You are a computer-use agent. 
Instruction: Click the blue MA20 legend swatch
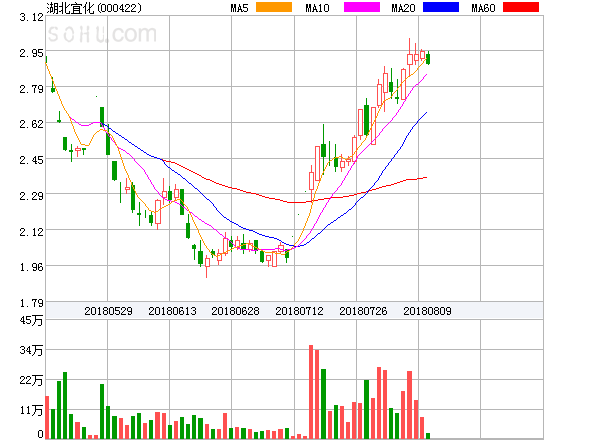pyautogui.click(x=441, y=7)
